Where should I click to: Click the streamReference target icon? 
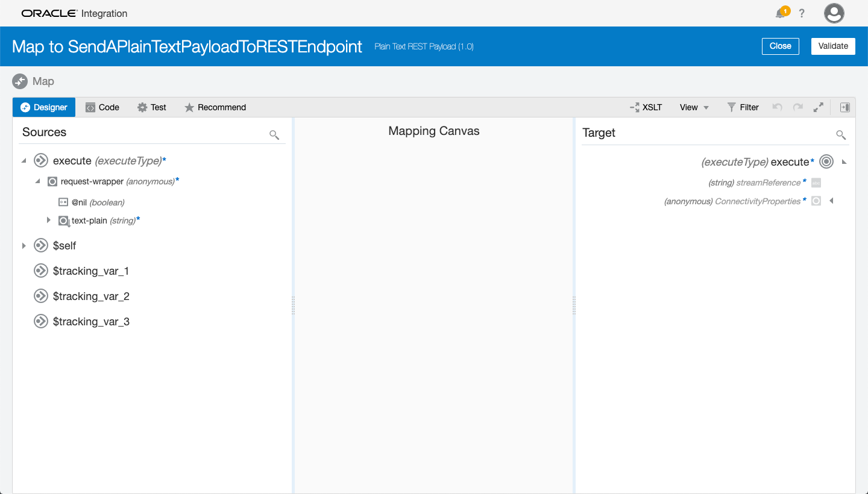point(816,183)
